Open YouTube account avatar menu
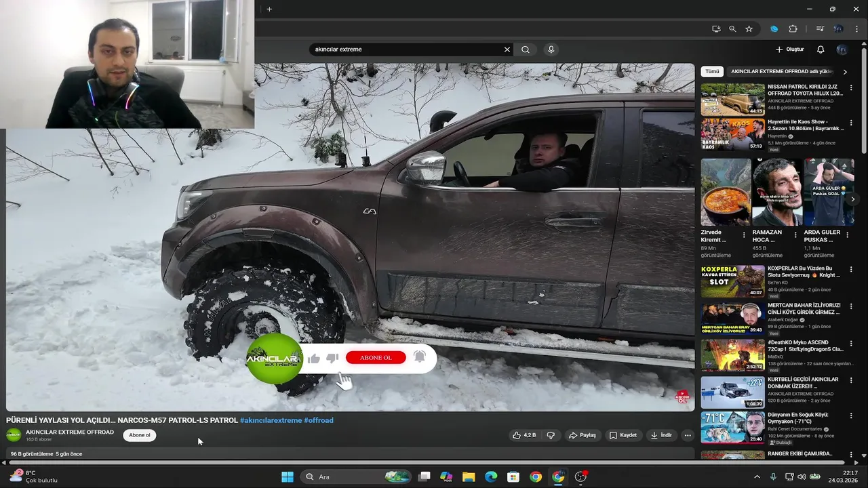 (x=842, y=49)
